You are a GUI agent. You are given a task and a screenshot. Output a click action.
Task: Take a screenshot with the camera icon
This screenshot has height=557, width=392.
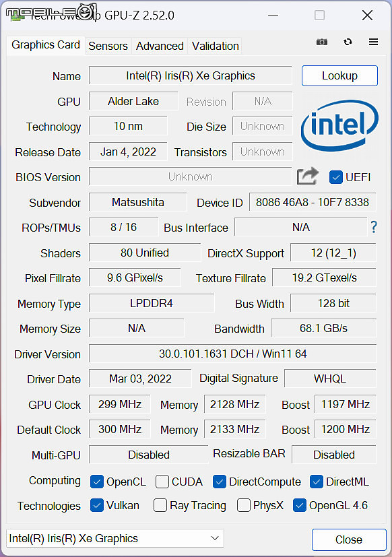pos(322,42)
